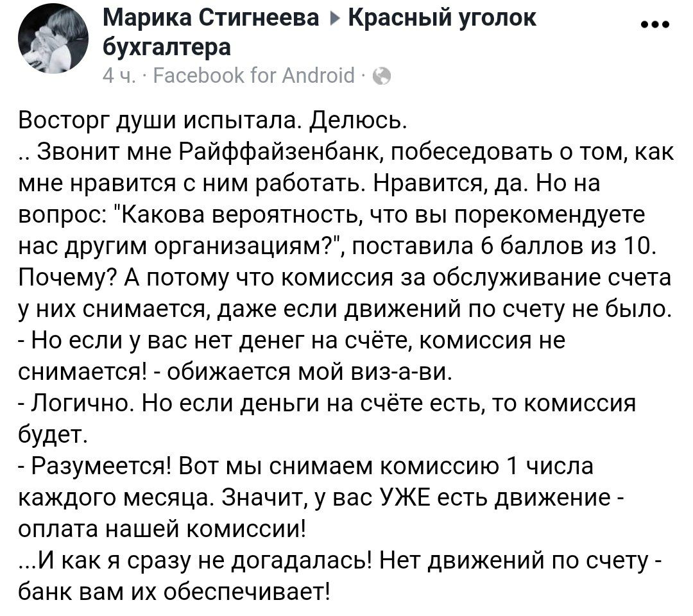The height and width of the screenshot is (616, 693).
Task: Open the options dropdown at top right
Action: click(656, 23)
